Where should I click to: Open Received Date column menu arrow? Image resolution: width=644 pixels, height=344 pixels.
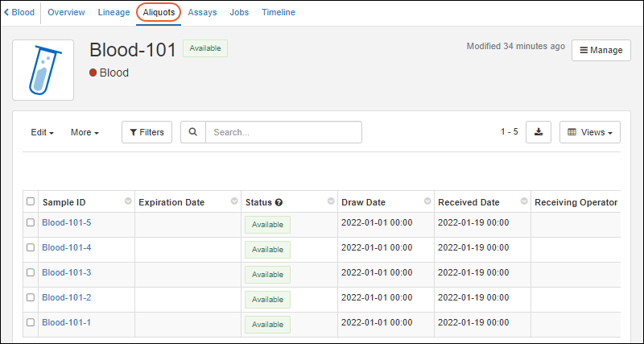point(524,201)
